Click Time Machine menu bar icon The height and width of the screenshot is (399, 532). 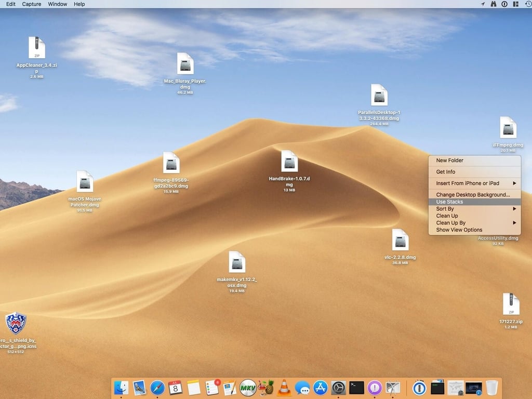[x=528, y=4]
